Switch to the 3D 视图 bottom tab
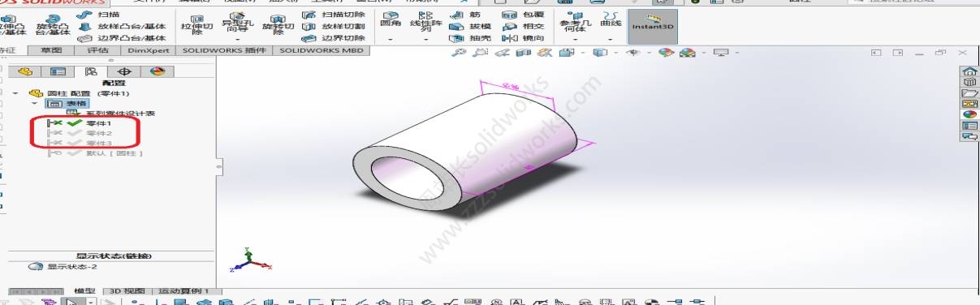Screen dimensions: 980x305 point(127,290)
